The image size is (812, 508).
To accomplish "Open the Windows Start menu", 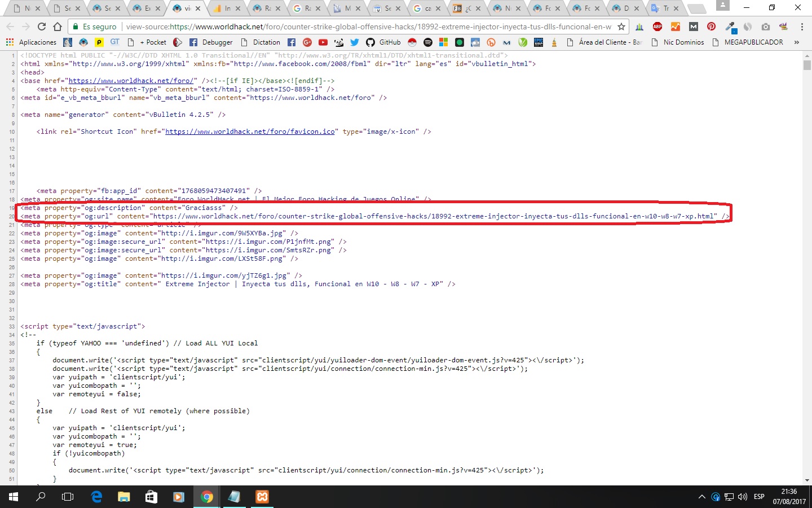I will click(14, 497).
